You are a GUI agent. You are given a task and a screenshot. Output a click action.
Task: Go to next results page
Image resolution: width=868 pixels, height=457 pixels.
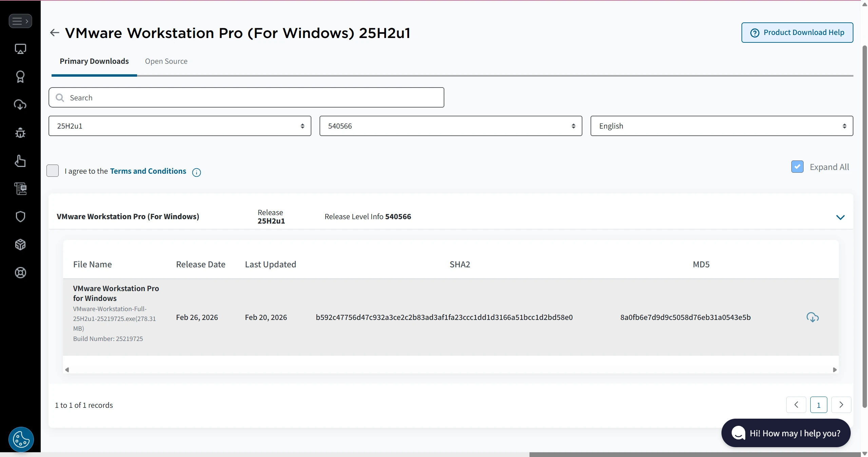coord(841,404)
